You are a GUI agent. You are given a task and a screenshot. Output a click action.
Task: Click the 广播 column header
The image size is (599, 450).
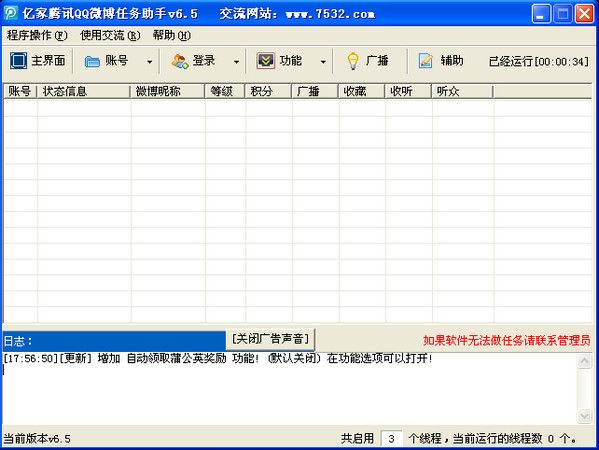coord(315,91)
